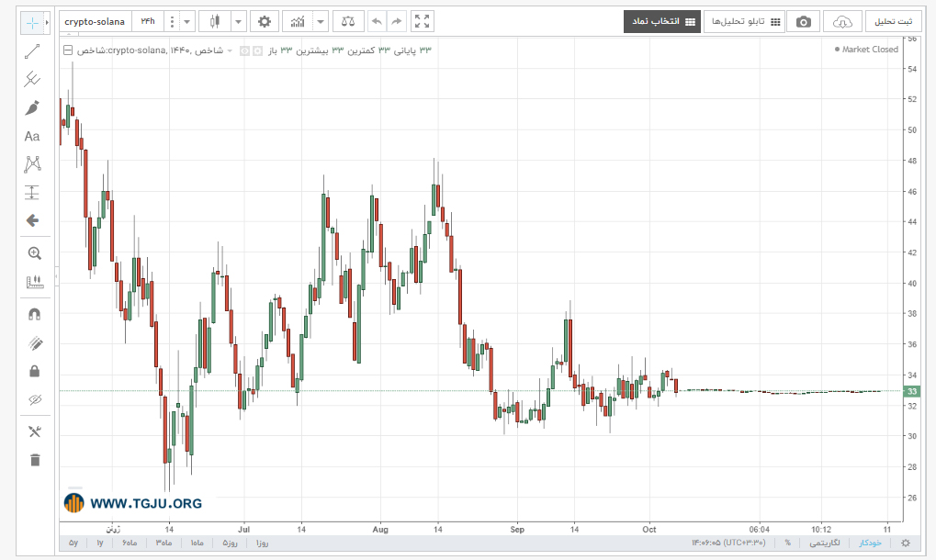Pick the brush drawing tool
The height and width of the screenshot is (560, 936).
pos(32,108)
